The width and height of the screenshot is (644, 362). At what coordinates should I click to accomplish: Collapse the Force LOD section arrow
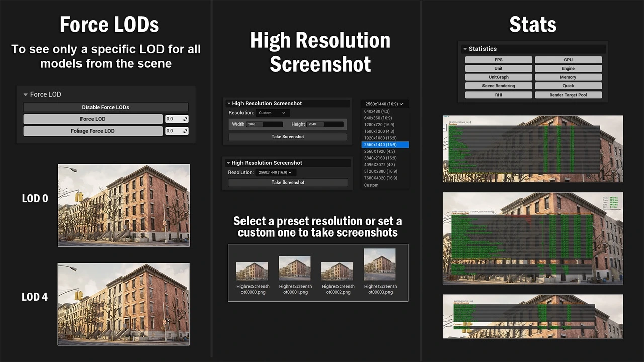tap(26, 95)
